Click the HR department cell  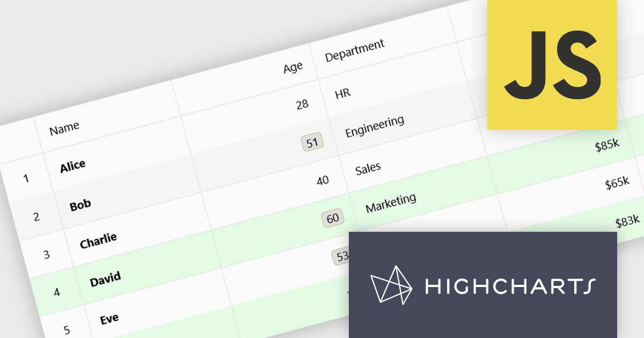click(342, 94)
